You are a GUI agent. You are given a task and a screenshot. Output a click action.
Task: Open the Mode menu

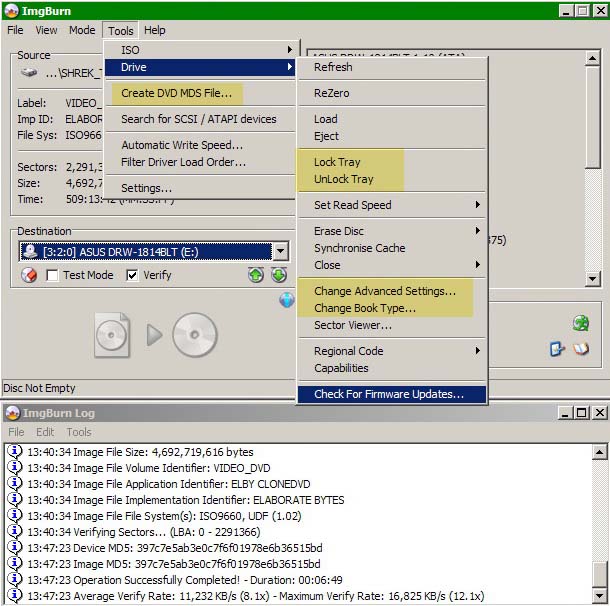point(82,30)
